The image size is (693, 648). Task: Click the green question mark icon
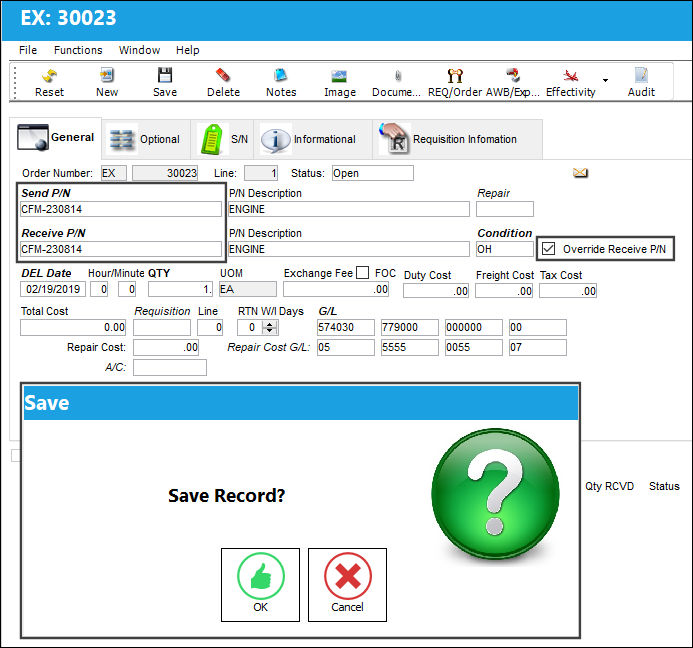coord(495,496)
